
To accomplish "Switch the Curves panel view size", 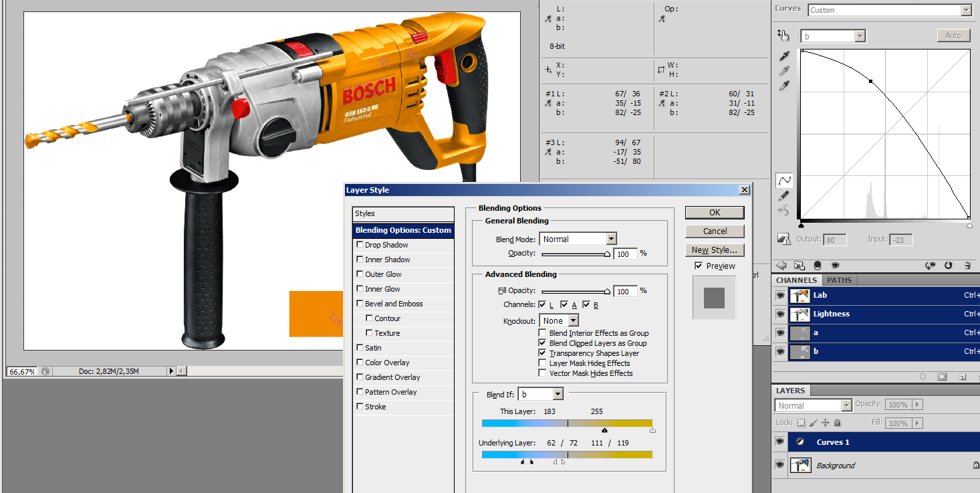I will tap(799, 266).
